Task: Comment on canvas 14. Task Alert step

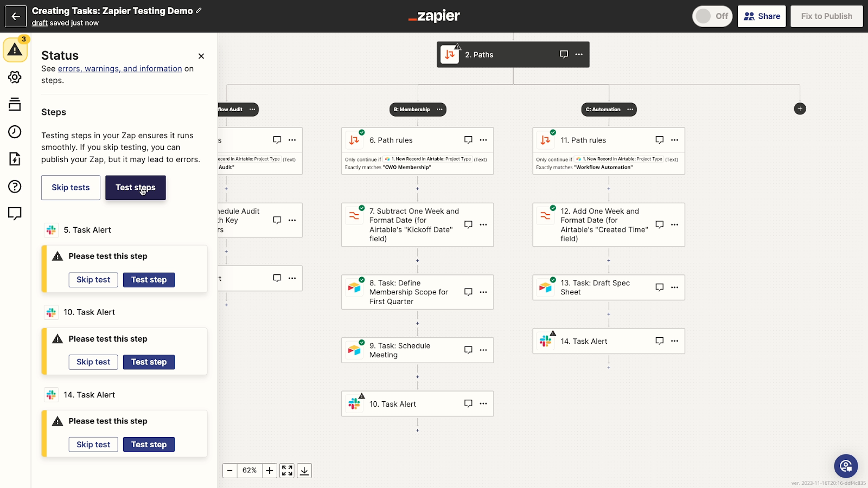Action: (660, 341)
